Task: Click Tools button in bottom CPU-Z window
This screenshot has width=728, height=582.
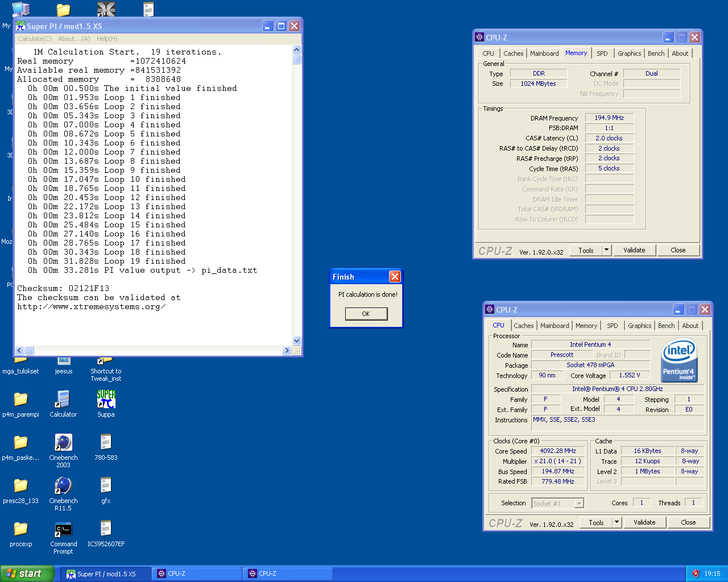Action: tap(596, 522)
